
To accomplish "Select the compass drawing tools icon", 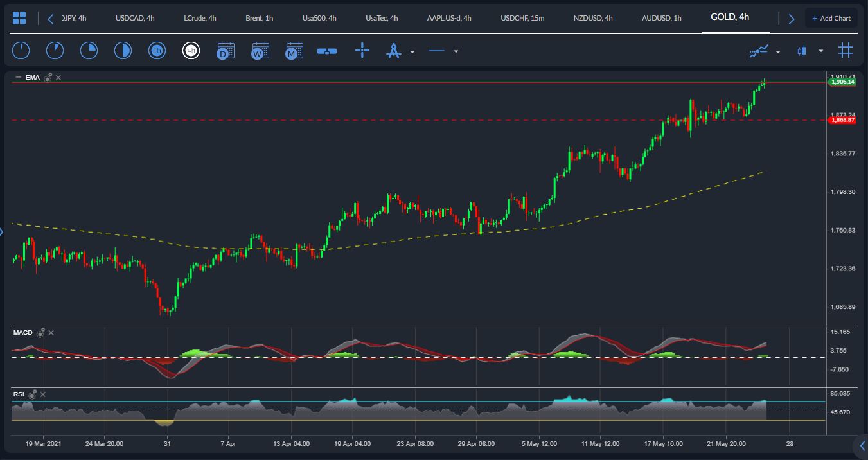I will pos(393,51).
